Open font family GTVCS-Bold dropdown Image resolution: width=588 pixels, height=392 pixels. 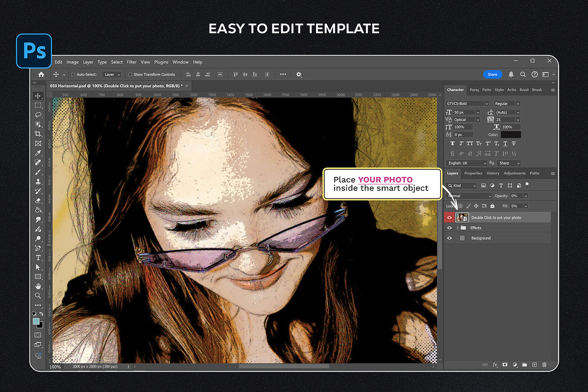pyautogui.click(x=467, y=103)
